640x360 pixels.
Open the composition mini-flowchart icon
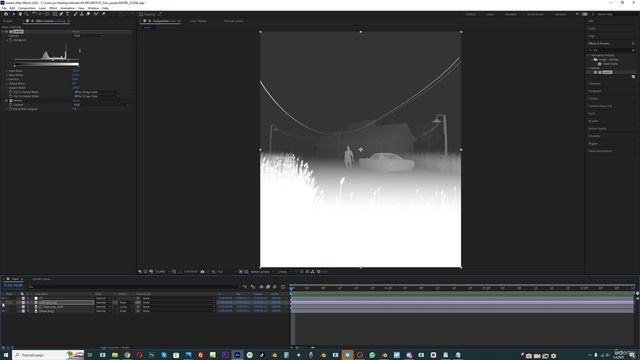[x=244, y=287]
